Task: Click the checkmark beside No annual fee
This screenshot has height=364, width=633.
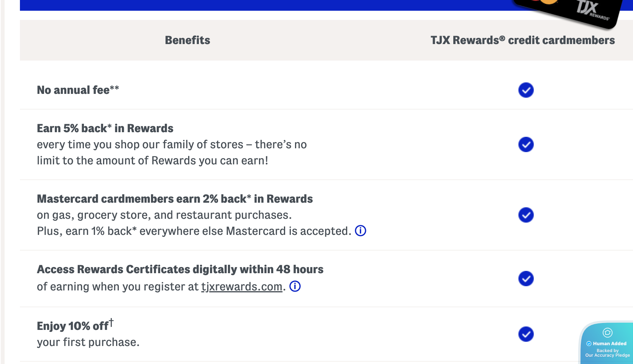Action: tap(526, 90)
